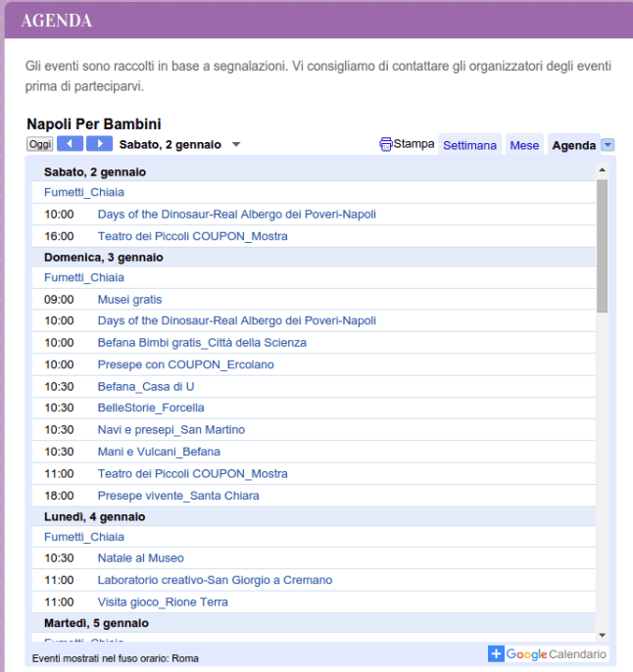Viewport: 633px width, 672px height.
Task: Click the Stampa printer icon
Action: click(386, 144)
